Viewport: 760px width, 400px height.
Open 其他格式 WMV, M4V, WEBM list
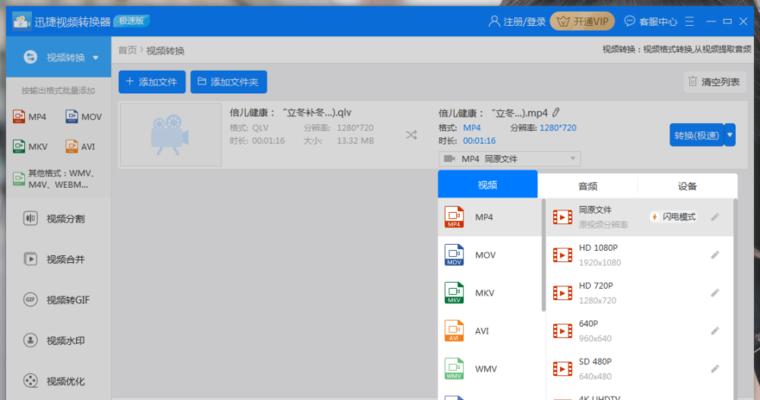coord(54,179)
